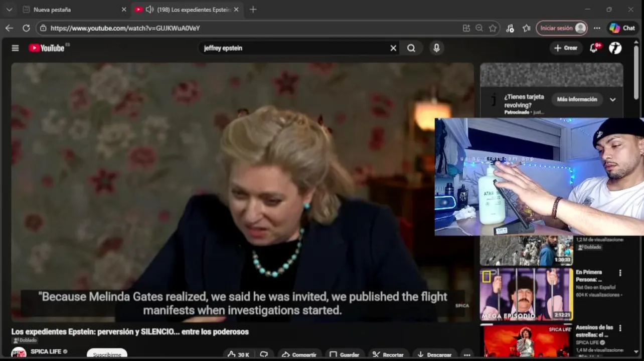This screenshot has height=361, width=644.
Task: Click the '¿Tienes tarjeta revolving?' ad title
Action: point(524,101)
